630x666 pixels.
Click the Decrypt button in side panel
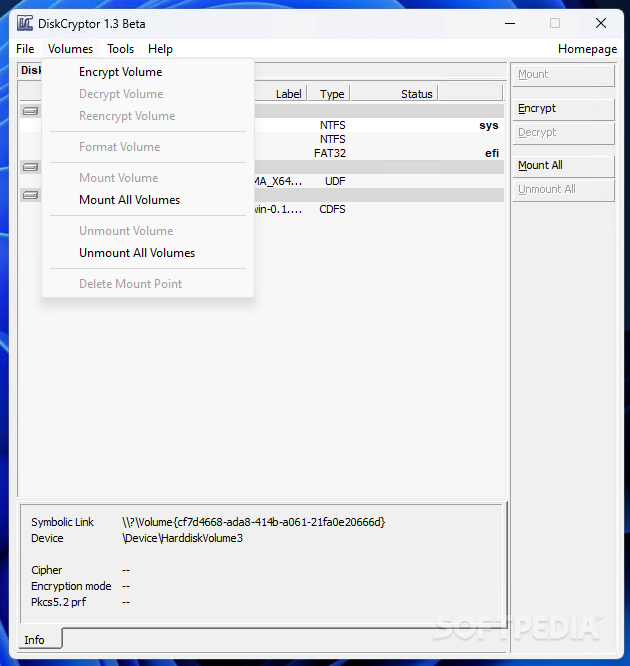(563, 133)
